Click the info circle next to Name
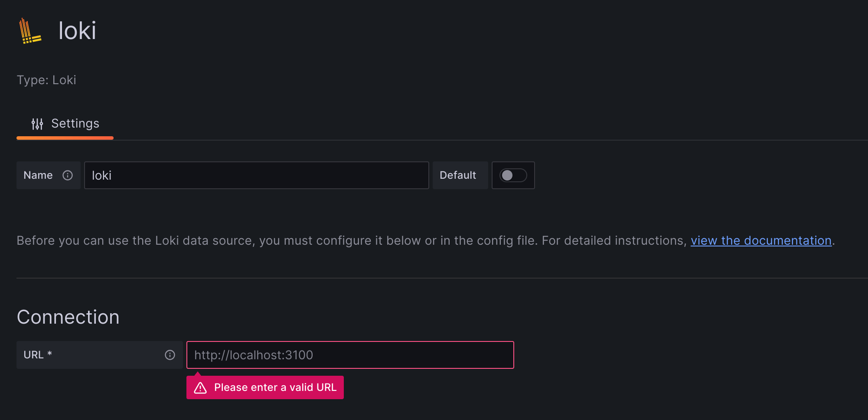Screen dimensions: 868x420 [68, 175]
